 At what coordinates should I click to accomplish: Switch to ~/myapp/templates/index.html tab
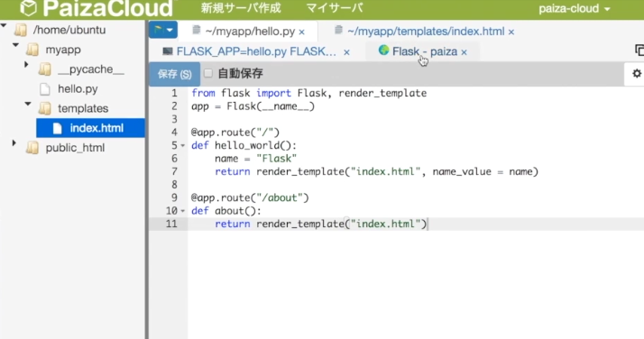(x=426, y=32)
